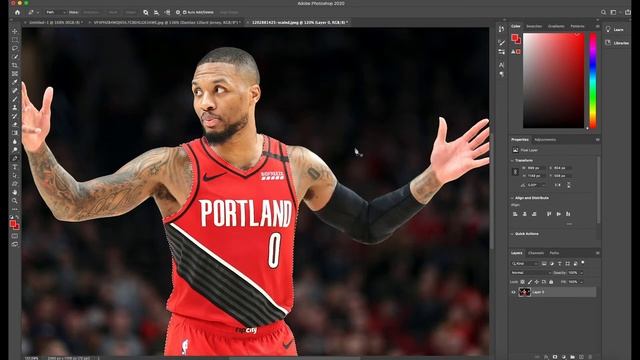The height and width of the screenshot is (360, 640).
Task: Toggle visibility of Layer 0
Action: tap(513, 292)
